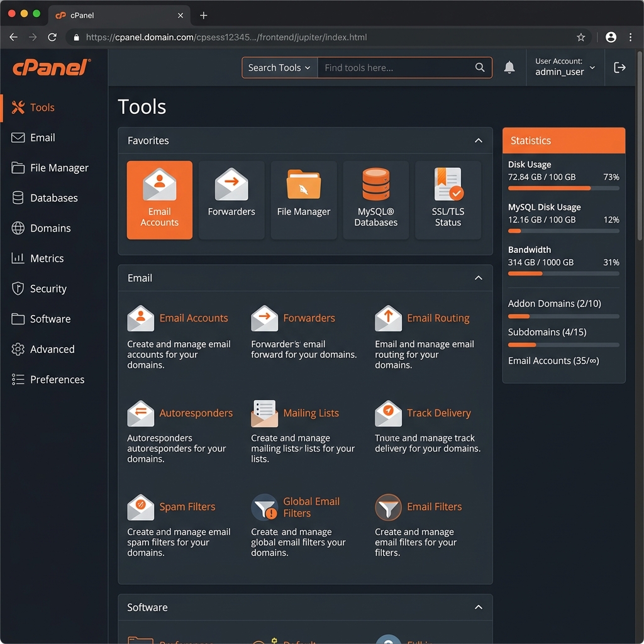Open the Search Tools dropdown
Image resolution: width=644 pixels, height=644 pixels.
click(x=279, y=68)
